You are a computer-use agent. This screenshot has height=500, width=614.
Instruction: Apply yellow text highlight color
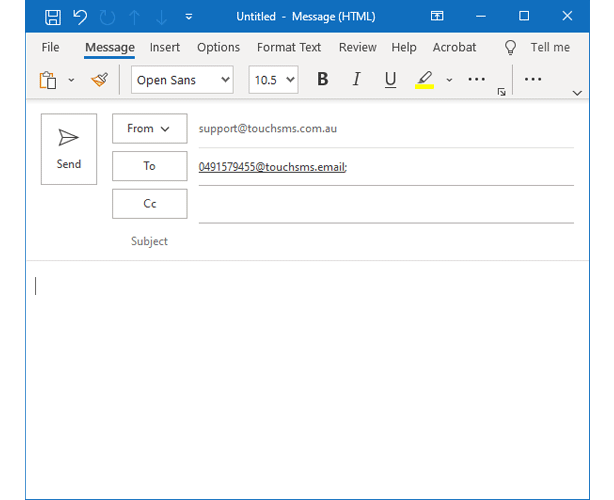pyautogui.click(x=424, y=80)
